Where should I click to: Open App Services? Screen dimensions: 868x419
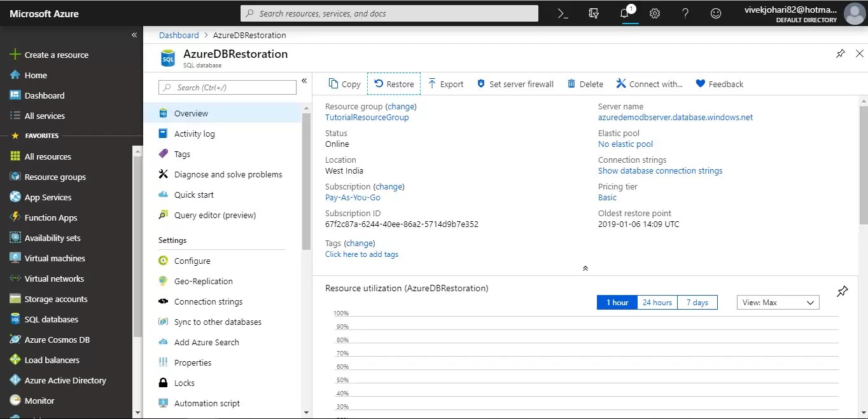[x=41, y=197]
